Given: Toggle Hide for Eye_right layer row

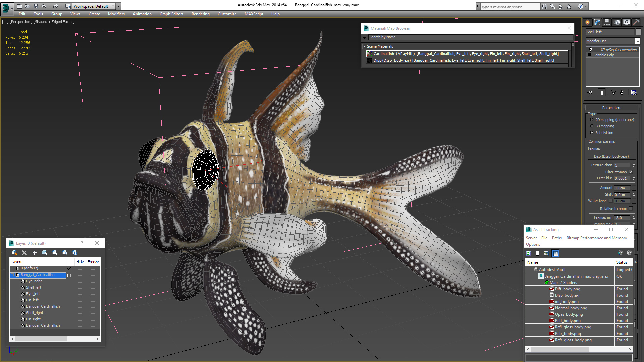Looking at the screenshot, I should (80, 282).
